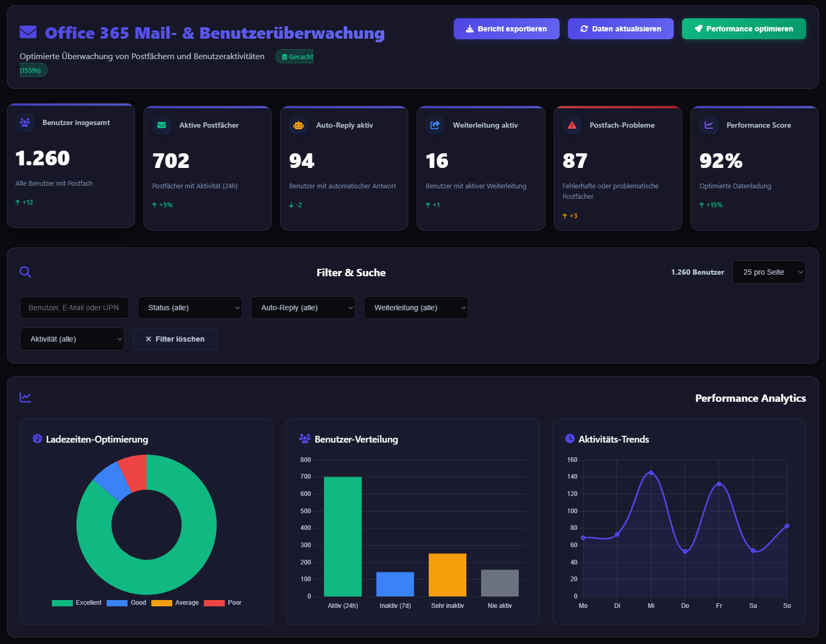Screen dimensions: 826x644
Task: Export the report with Bericht exportieren
Action: click(x=506, y=29)
